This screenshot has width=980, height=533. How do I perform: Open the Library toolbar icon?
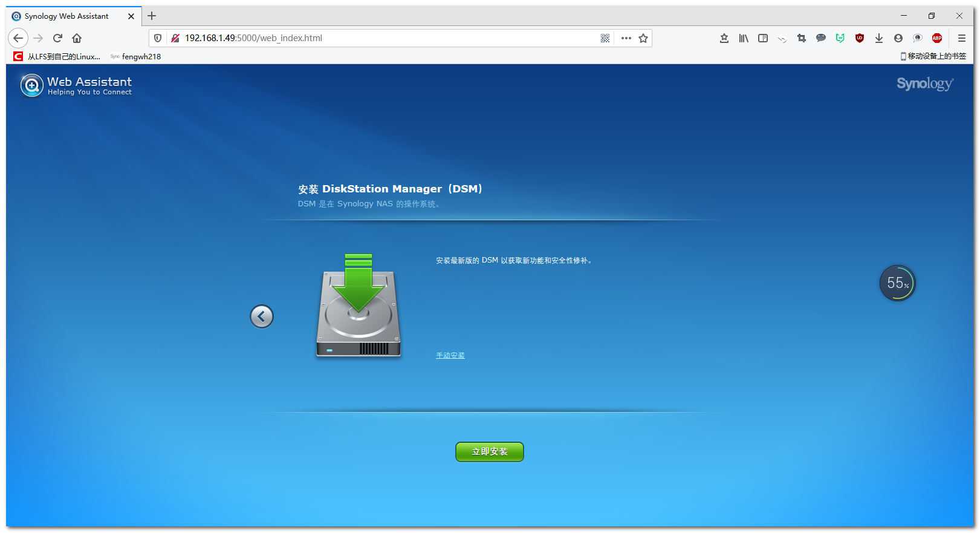[x=744, y=38]
